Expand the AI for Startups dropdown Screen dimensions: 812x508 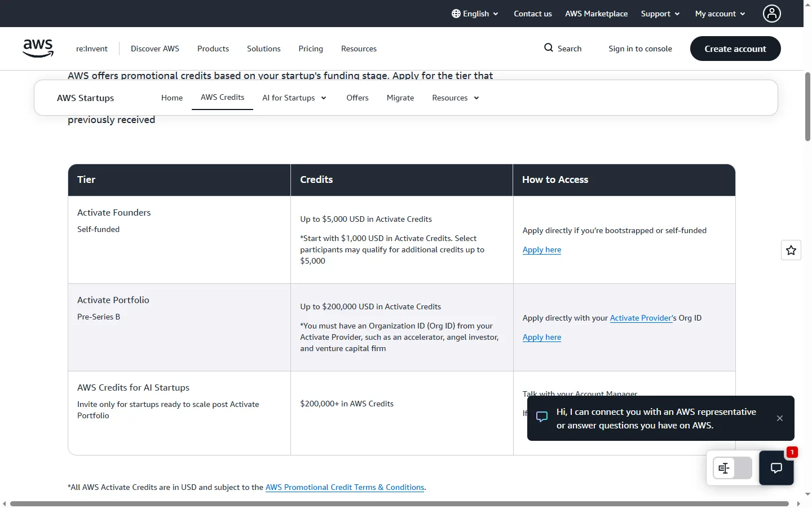[x=294, y=98]
